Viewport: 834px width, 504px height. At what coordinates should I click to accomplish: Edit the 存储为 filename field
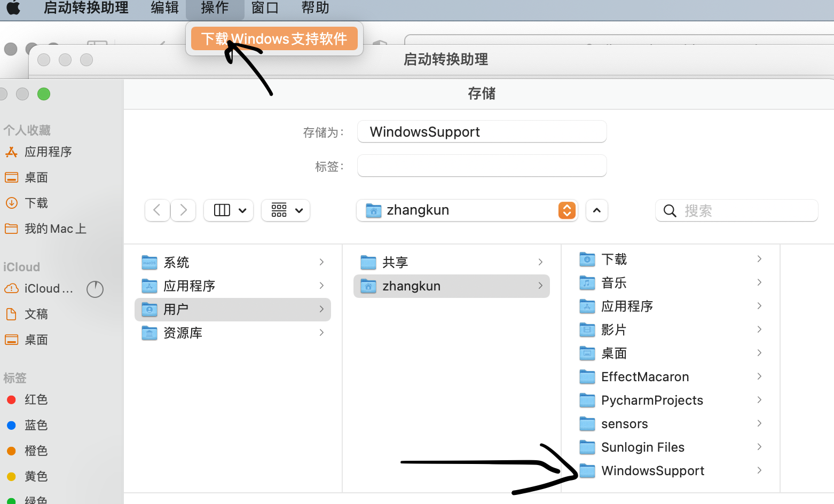[x=482, y=132]
